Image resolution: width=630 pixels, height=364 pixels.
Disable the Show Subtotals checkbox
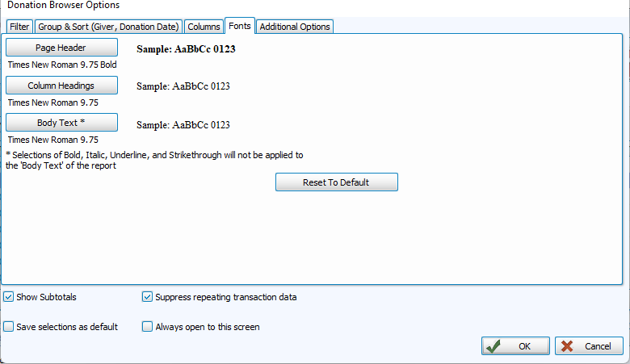[9, 297]
